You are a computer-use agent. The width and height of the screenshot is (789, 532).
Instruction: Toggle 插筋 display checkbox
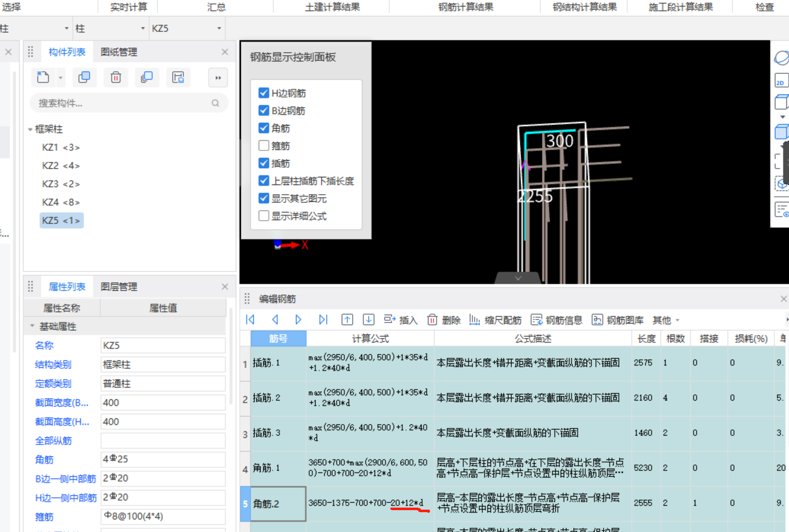click(x=263, y=163)
